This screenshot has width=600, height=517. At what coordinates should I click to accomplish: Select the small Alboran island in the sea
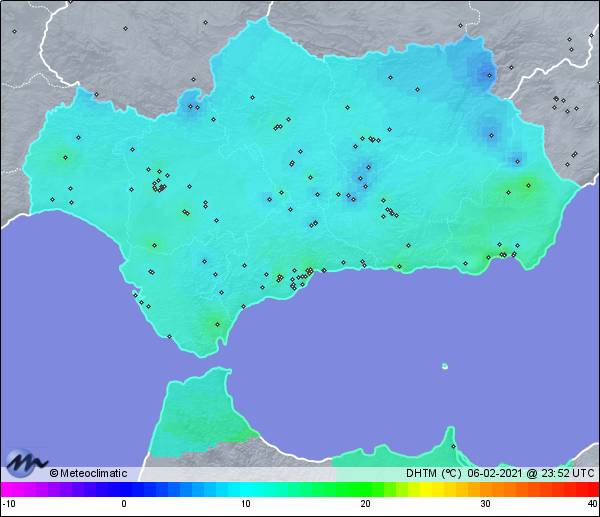coord(445,366)
